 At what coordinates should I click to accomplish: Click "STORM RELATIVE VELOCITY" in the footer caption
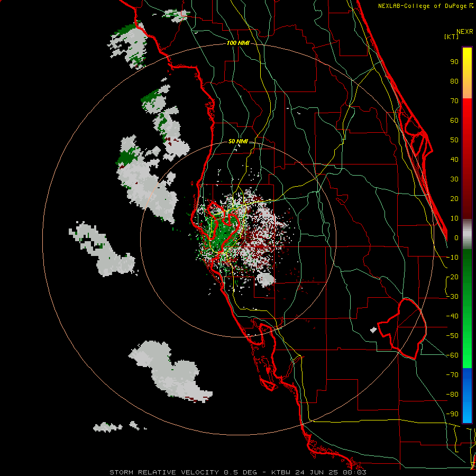pyautogui.click(x=164, y=472)
